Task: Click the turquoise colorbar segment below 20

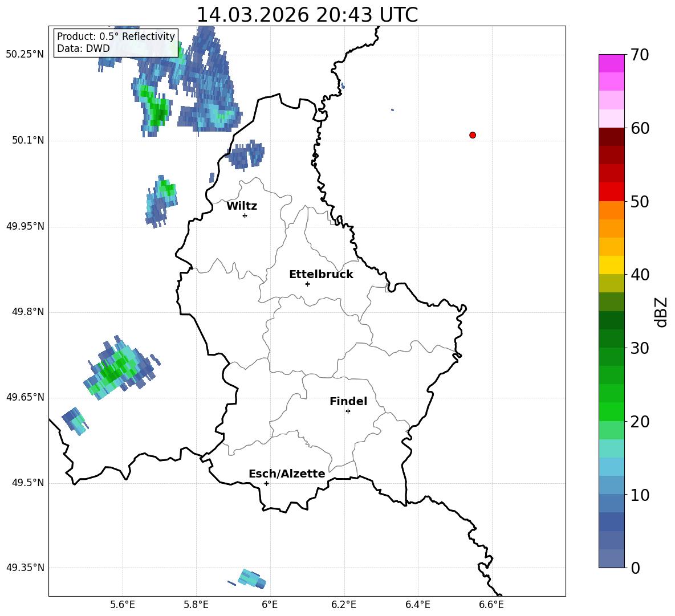Action: click(611, 448)
